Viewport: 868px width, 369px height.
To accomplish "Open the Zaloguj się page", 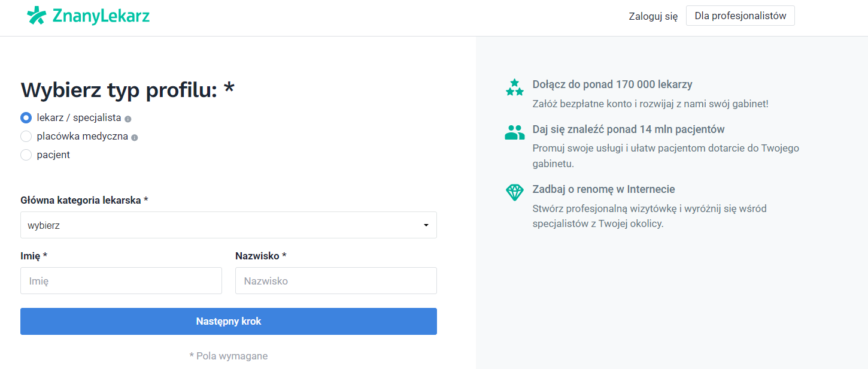I will pyautogui.click(x=652, y=16).
